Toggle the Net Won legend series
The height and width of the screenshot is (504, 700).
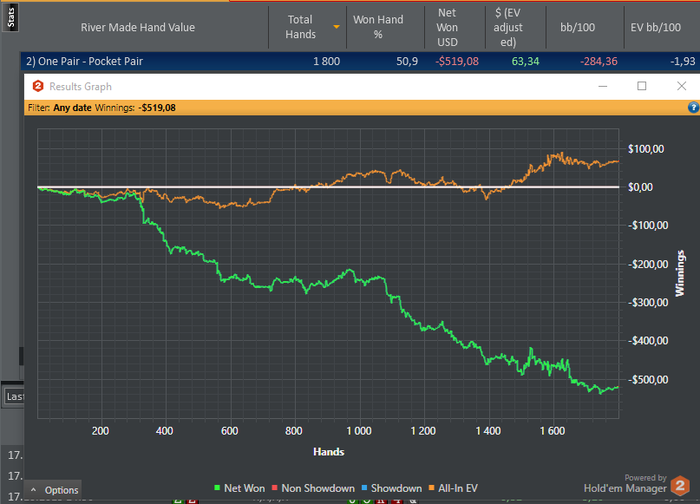pos(240,488)
